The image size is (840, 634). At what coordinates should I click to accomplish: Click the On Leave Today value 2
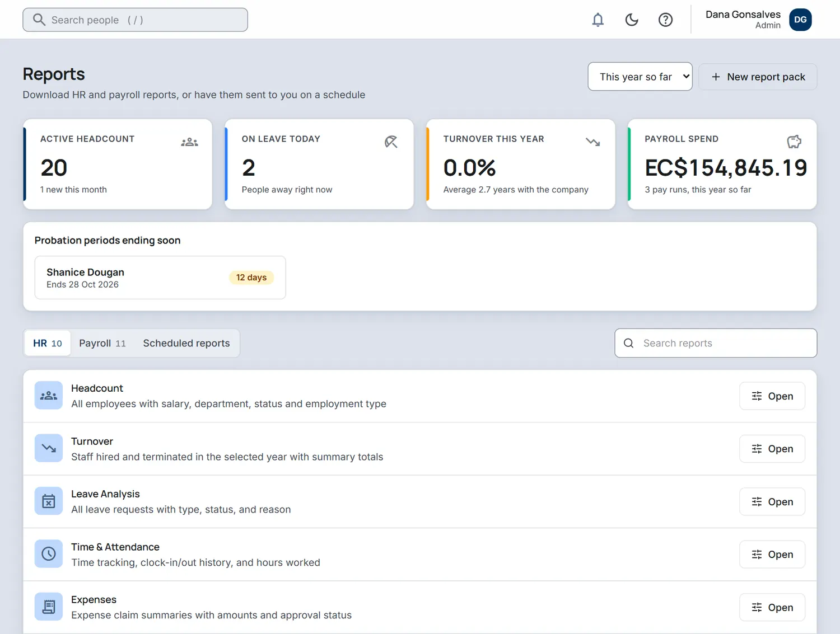tap(249, 168)
